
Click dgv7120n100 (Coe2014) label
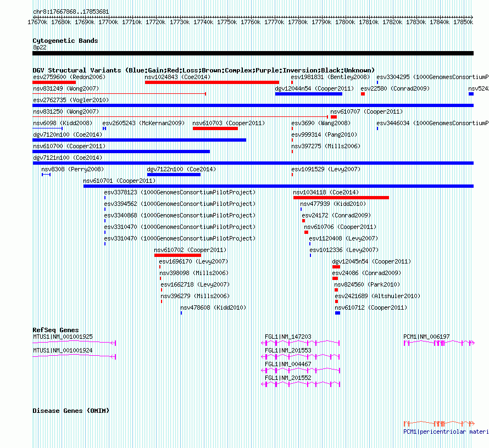click(x=68, y=135)
